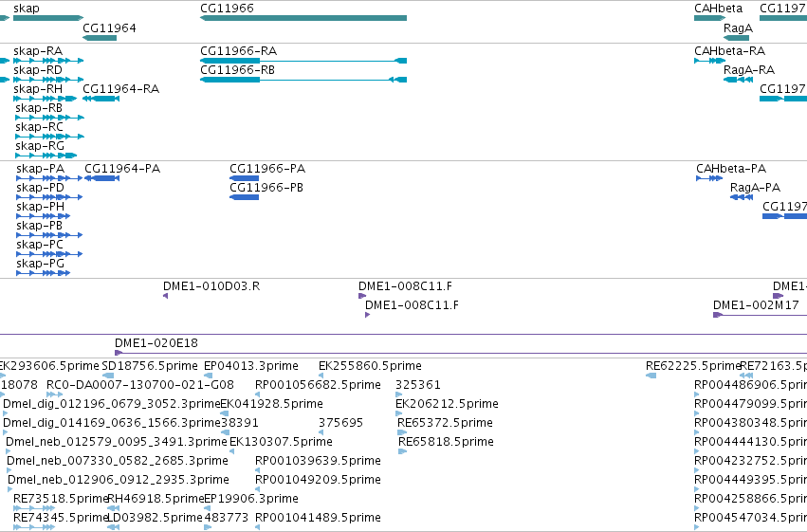This screenshot has height=532, width=807.
Task: Select Dmel_neb_012906_0912_2935.3prime
Action: 10,489
